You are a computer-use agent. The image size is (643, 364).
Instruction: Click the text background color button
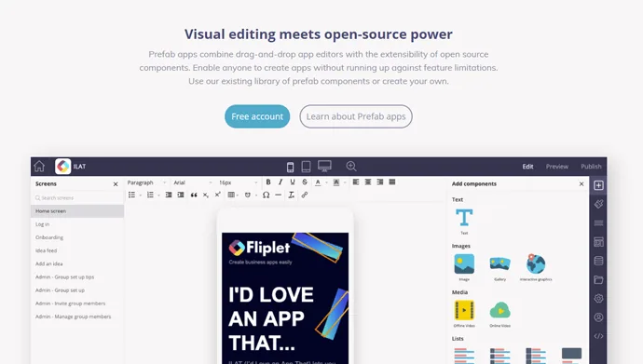coord(336,182)
